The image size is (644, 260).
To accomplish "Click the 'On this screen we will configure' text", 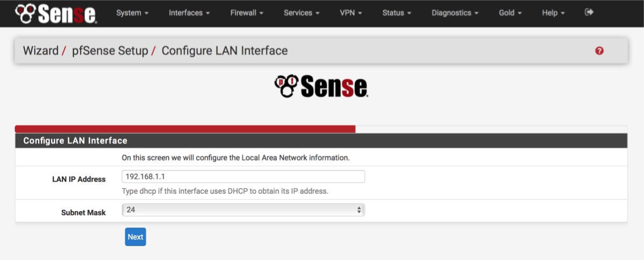I will [x=236, y=158].
